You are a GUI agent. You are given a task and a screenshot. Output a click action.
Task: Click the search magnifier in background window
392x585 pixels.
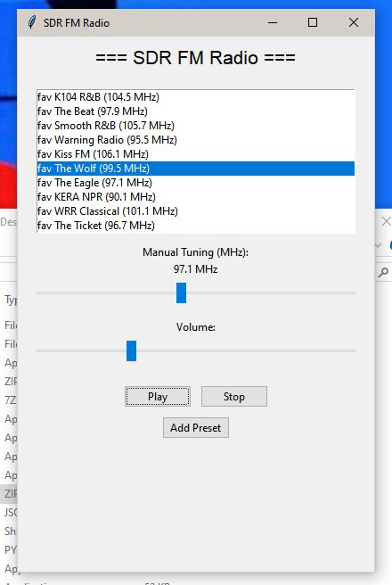click(x=383, y=272)
